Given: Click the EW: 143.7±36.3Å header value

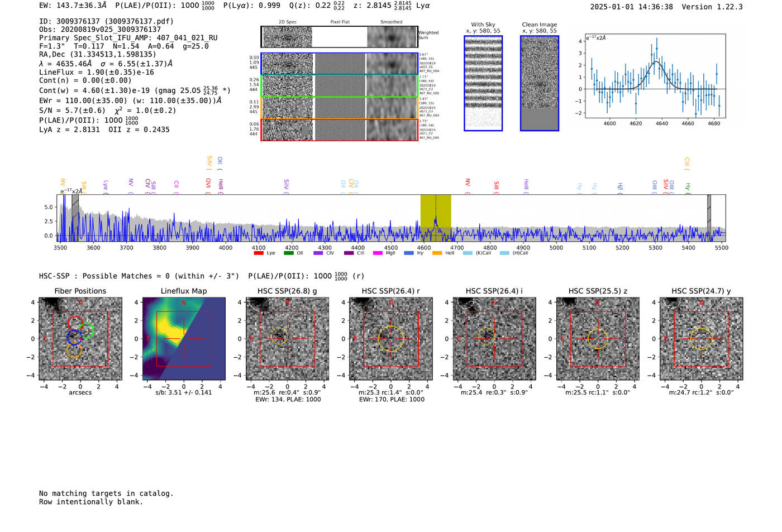Looking at the screenshot, I should click(73, 6).
